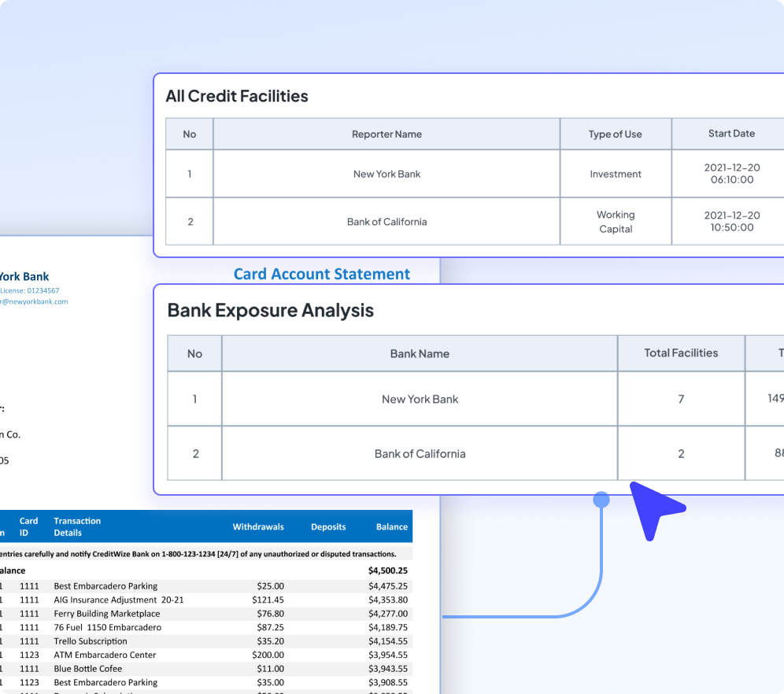Click the newyorkbank.com email link
The image size is (784, 694).
(x=34, y=301)
